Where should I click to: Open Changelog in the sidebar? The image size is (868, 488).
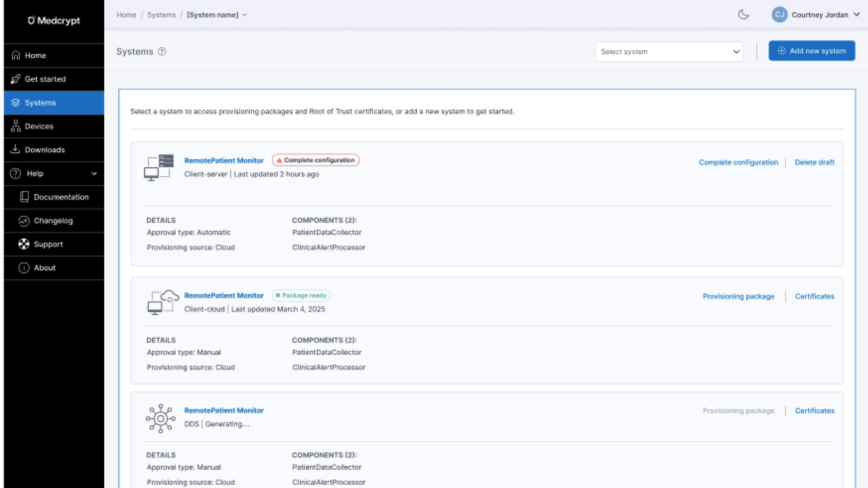point(53,221)
